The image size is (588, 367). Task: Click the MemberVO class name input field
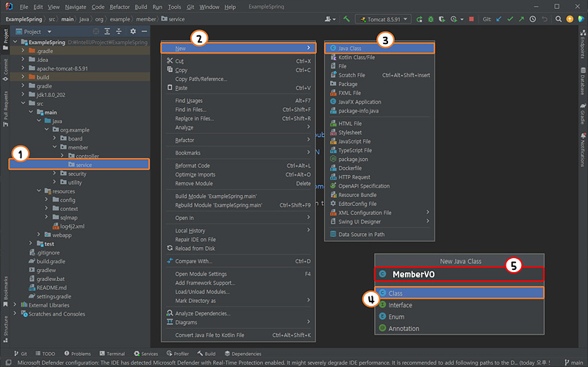click(459, 274)
